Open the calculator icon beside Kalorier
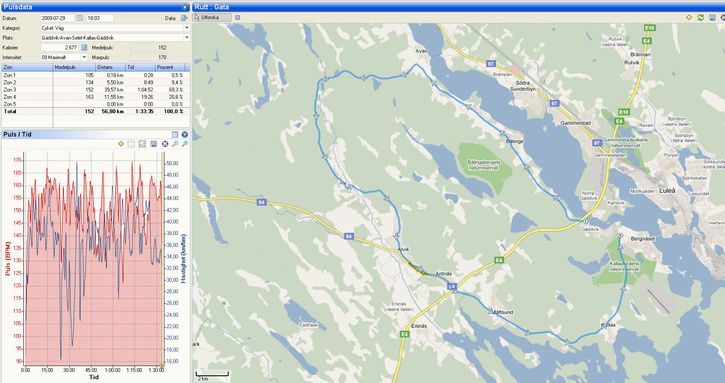This screenshot has height=383, width=725. point(84,47)
